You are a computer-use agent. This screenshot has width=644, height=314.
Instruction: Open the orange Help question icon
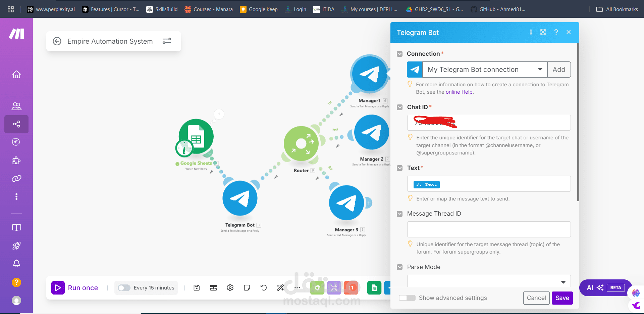click(16, 282)
